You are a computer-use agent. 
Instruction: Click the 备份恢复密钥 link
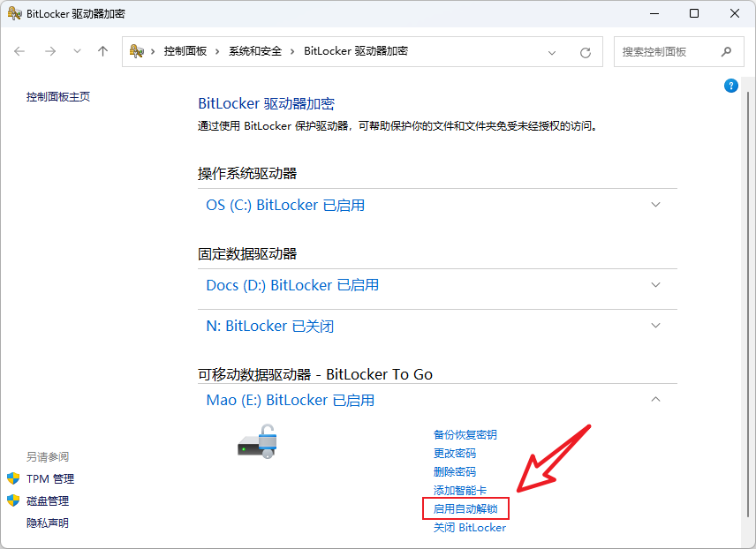pyautogui.click(x=465, y=435)
